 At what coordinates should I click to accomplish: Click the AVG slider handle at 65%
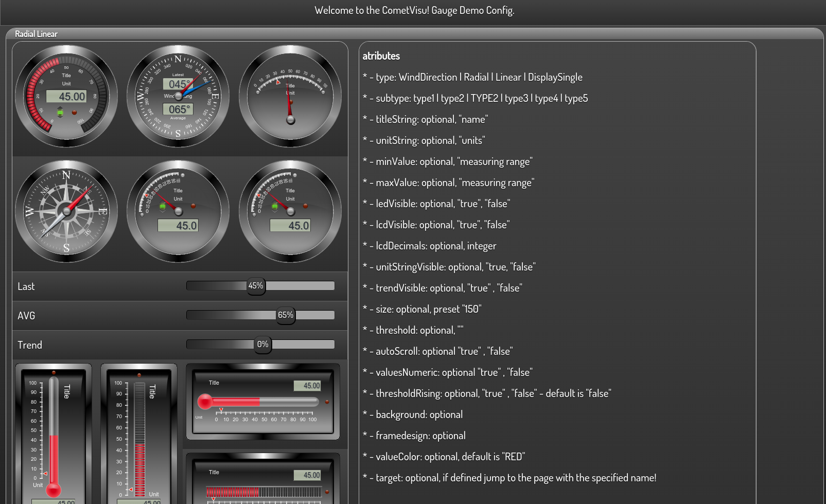tap(286, 315)
